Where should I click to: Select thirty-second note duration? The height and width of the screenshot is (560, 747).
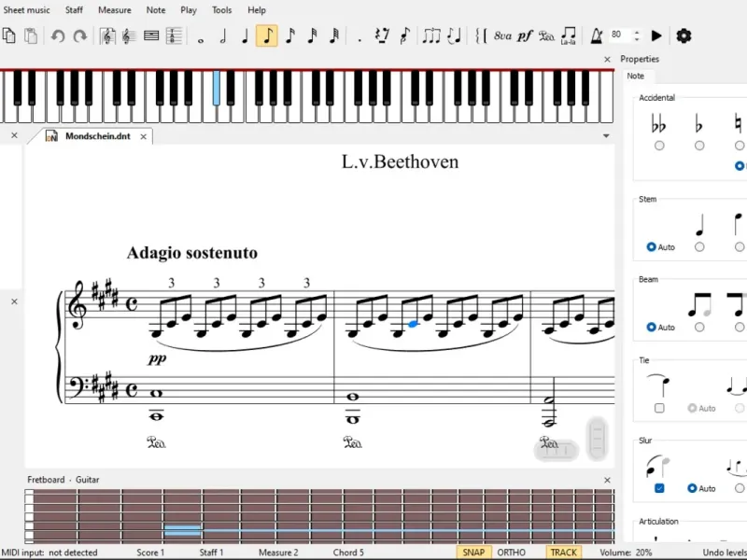point(312,36)
